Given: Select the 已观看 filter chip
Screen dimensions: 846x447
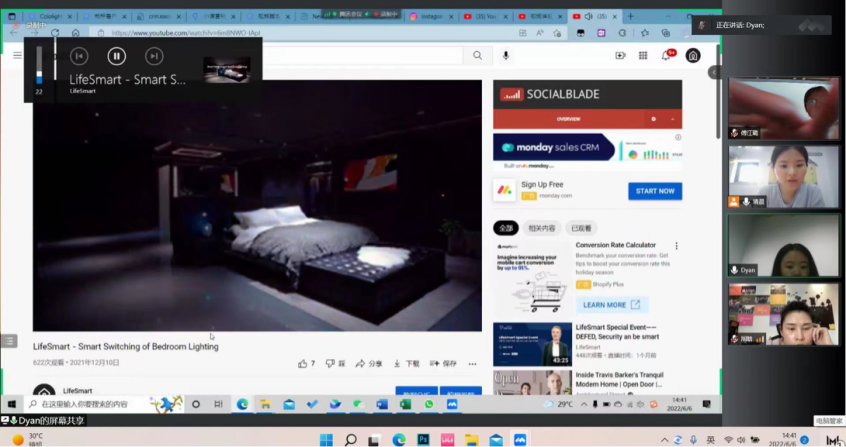Looking at the screenshot, I should click(x=580, y=228).
